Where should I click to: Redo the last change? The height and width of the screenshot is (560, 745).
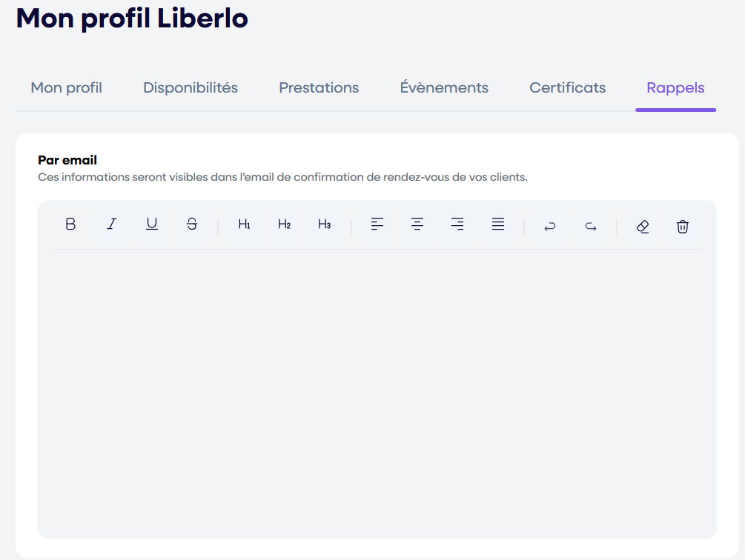pyautogui.click(x=590, y=226)
